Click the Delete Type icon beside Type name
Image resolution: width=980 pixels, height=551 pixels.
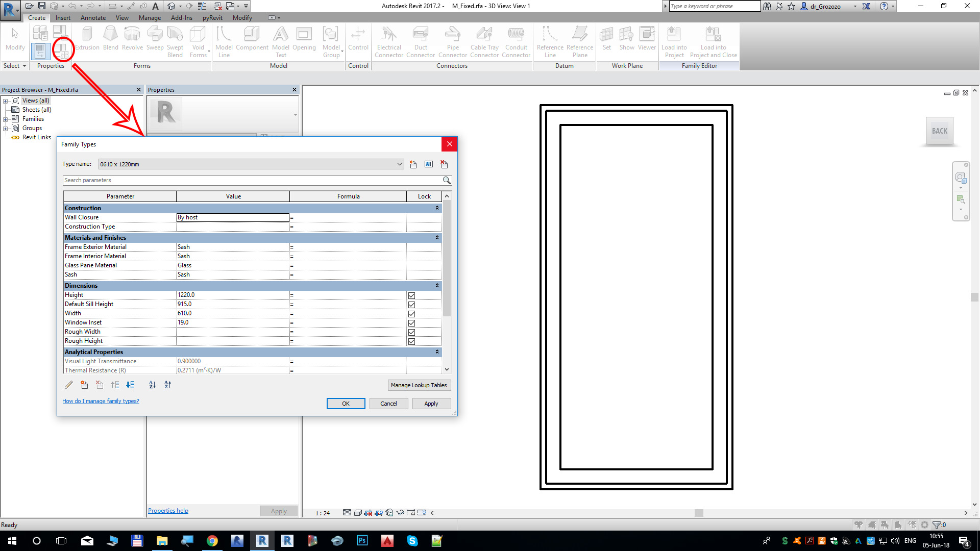click(x=444, y=164)
